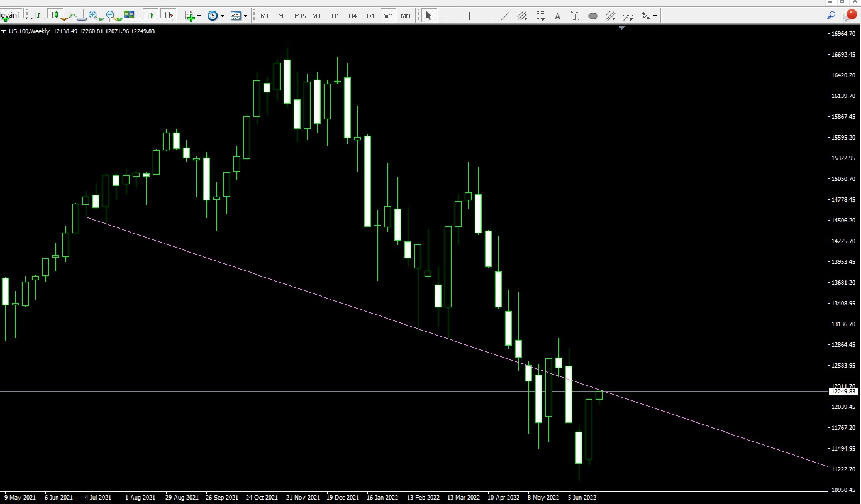Click the '9 May 2021' date label
This screenshot has height=504, width=861.
[x=19, y=497]
